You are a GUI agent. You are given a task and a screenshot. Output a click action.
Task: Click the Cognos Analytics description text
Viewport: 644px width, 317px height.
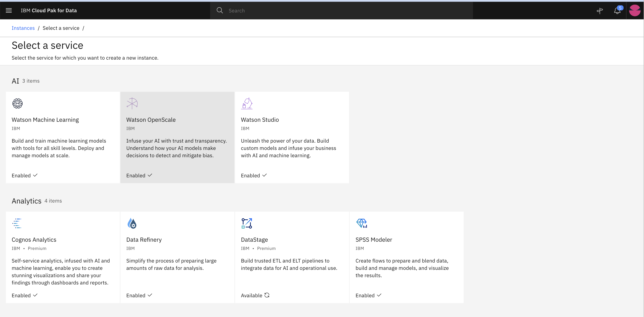pos(61,272)
